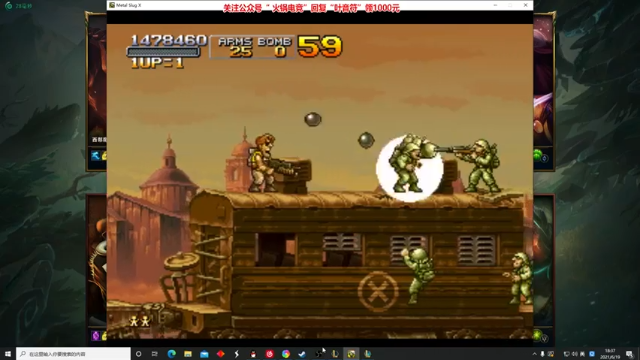Click the gauge bar under the score
This screenshot has height=360, width=640.
coord(163,52)
